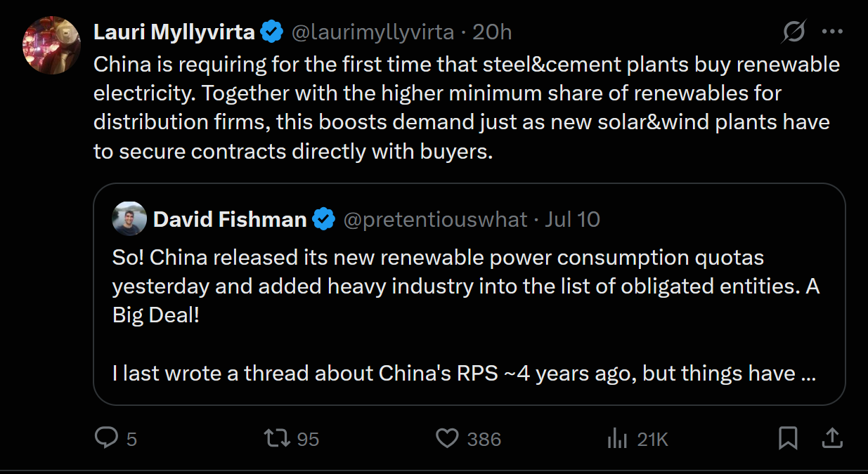Click Lauri Myllyvirta's verified badge

point(272,32)
